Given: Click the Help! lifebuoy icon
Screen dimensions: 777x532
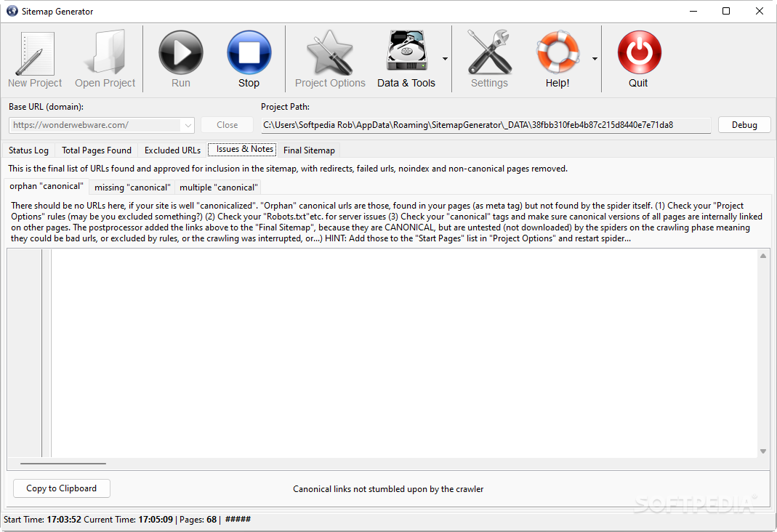Looking at the screenshot, I should (557, 52).
